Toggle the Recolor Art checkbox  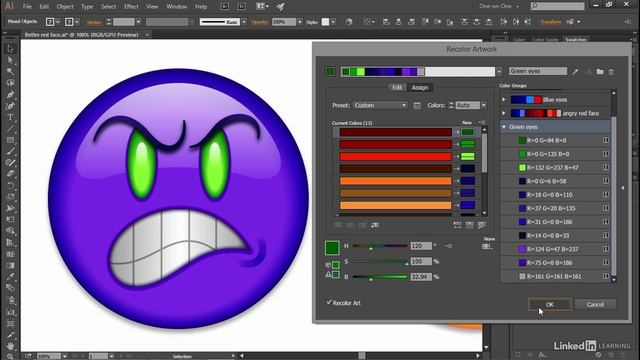point(329,302)
